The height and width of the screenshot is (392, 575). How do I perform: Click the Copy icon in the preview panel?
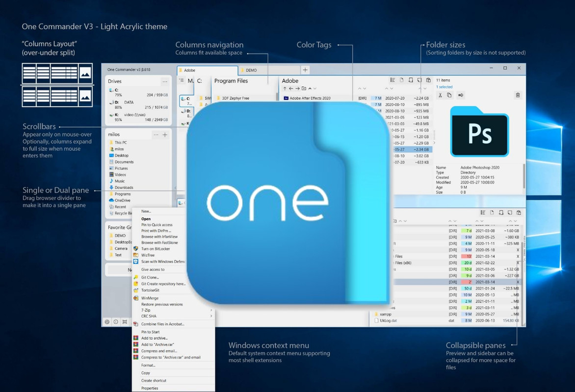(449, 95)
